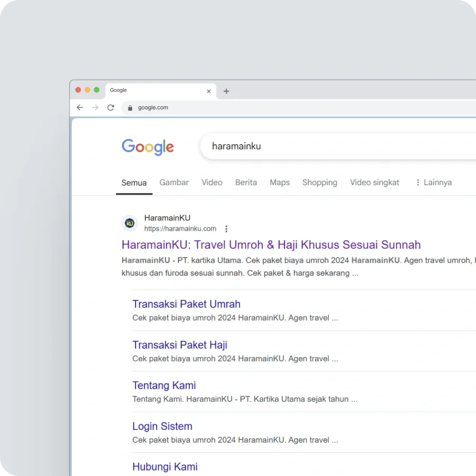476x476 pixels.
Task: Close the Google browser tab
Action: pyautogui.click(x=209, y=91)
